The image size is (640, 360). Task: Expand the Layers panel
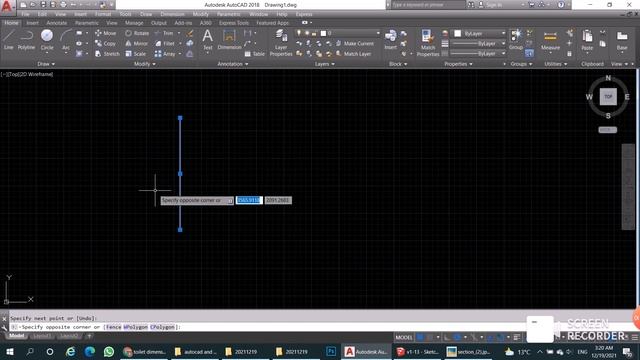pyautogui.click(x=324, y=64)
